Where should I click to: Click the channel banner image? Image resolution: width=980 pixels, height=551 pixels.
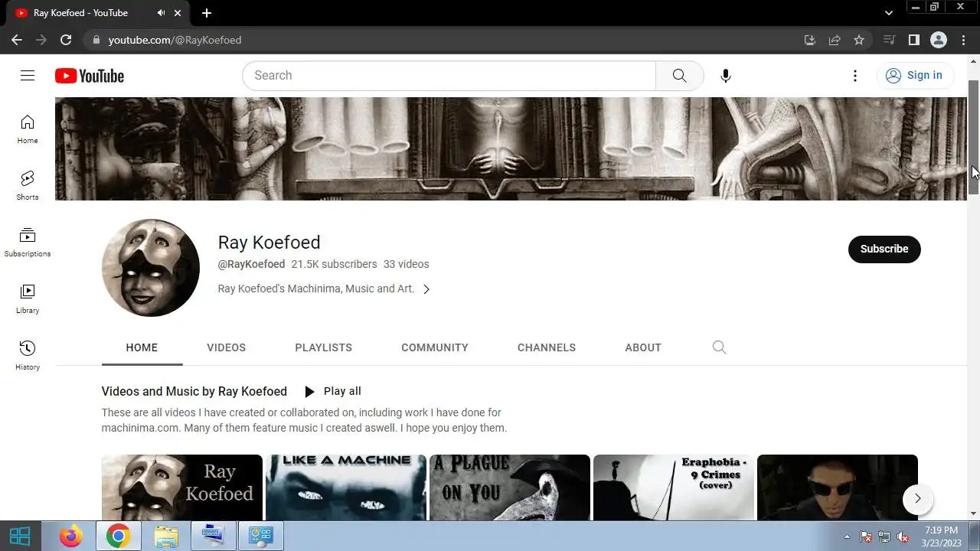pyautogui.click(x=511, y=148)
